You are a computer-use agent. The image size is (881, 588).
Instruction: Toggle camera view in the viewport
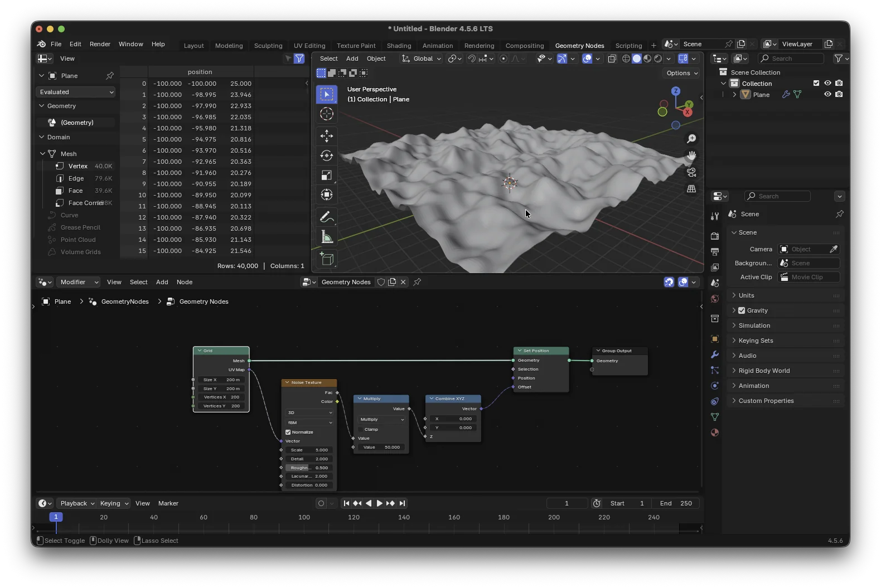coord(691,172)
